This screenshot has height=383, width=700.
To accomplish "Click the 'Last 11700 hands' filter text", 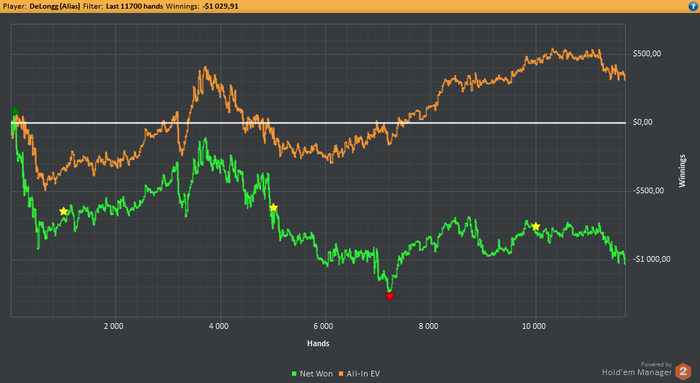I will point(134,6).
